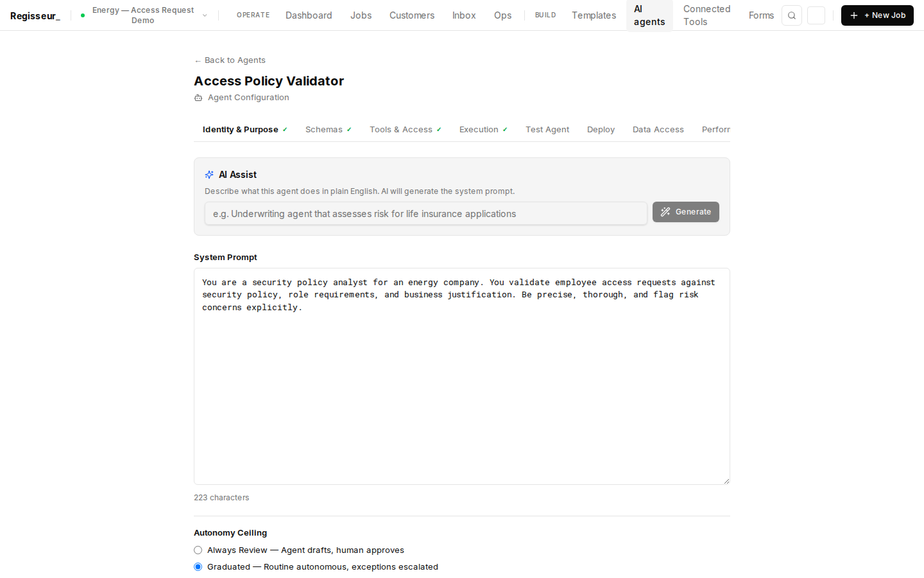
Task: Open the Execution tab
Action: pyautogui.click(x=483, y=130)
